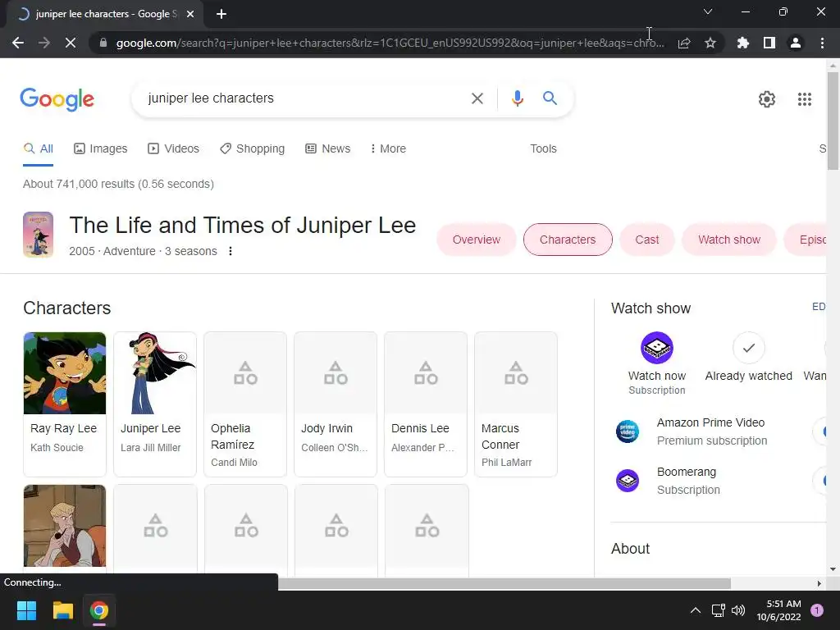Open the Juniper Lee character card

click(x=155, y=404)
